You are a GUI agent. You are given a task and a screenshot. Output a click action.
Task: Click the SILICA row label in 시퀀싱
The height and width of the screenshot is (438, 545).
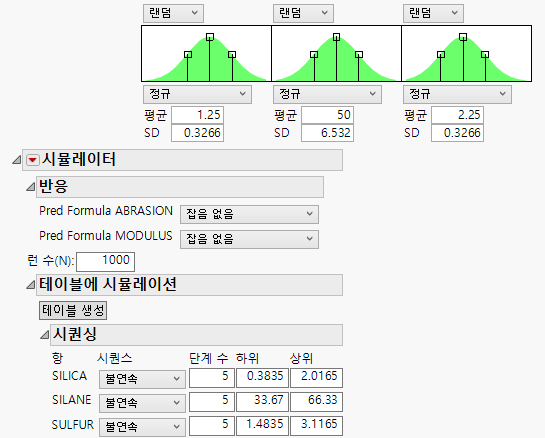tap(69, 376)
